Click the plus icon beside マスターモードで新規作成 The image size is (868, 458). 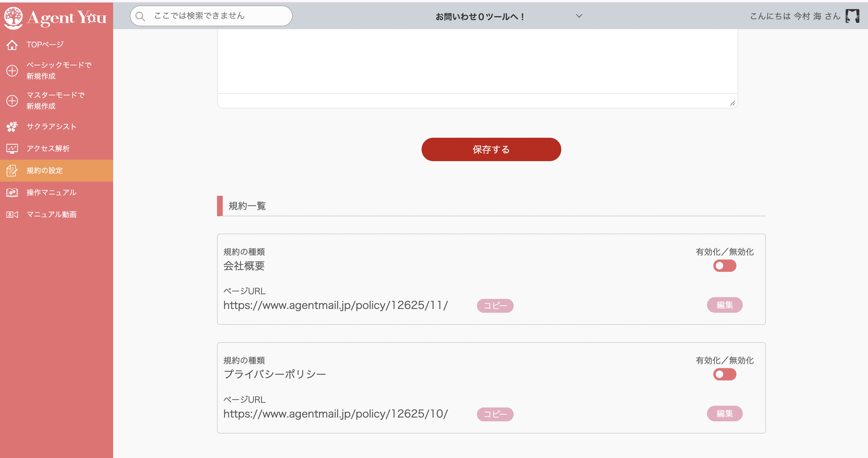[12, 100]
